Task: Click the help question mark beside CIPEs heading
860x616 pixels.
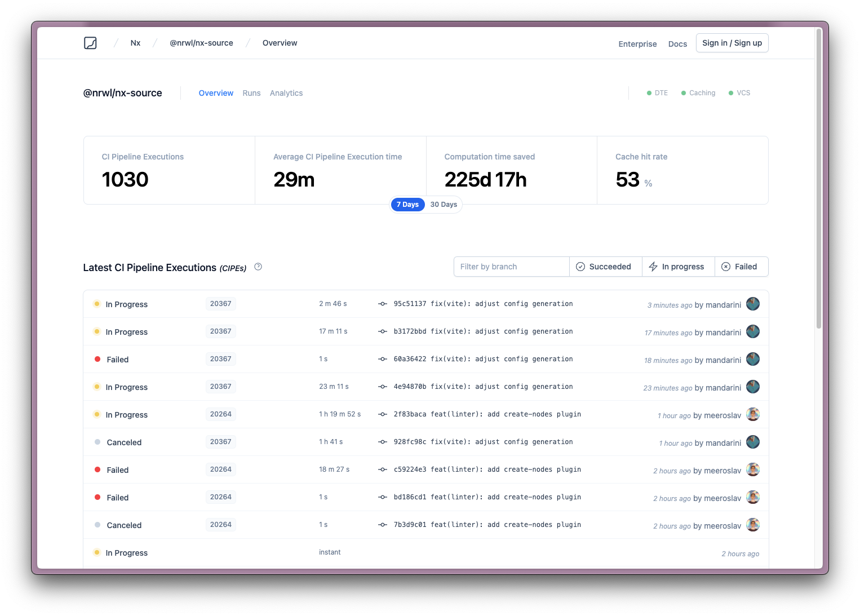Action: (258, 267)
